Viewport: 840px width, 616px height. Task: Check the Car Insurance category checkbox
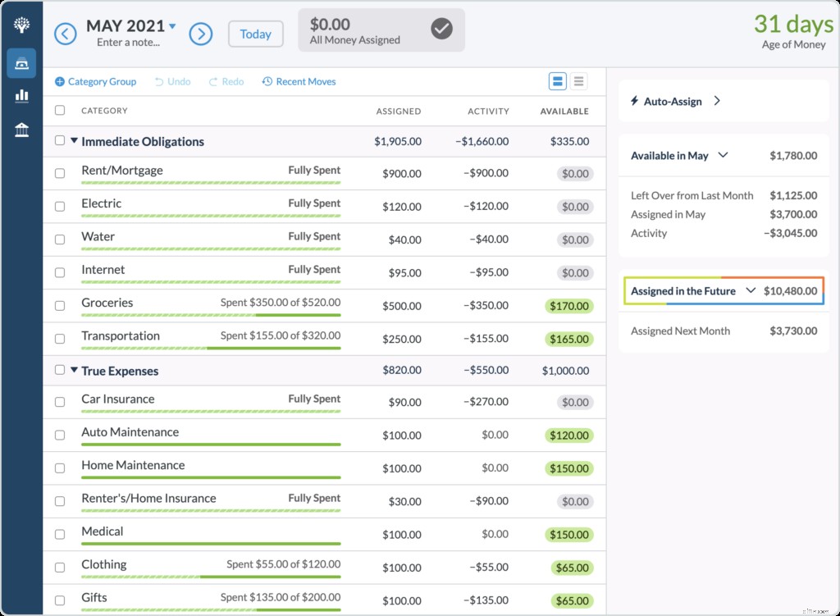tap(59, 402)
